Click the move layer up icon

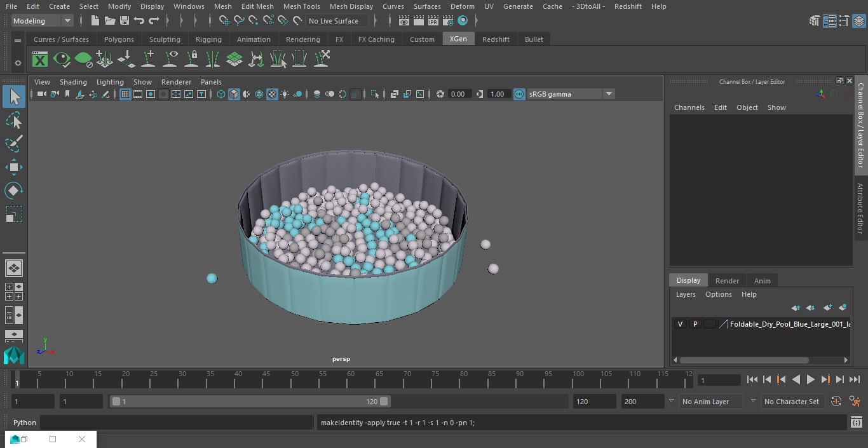(x=796, y=308)
